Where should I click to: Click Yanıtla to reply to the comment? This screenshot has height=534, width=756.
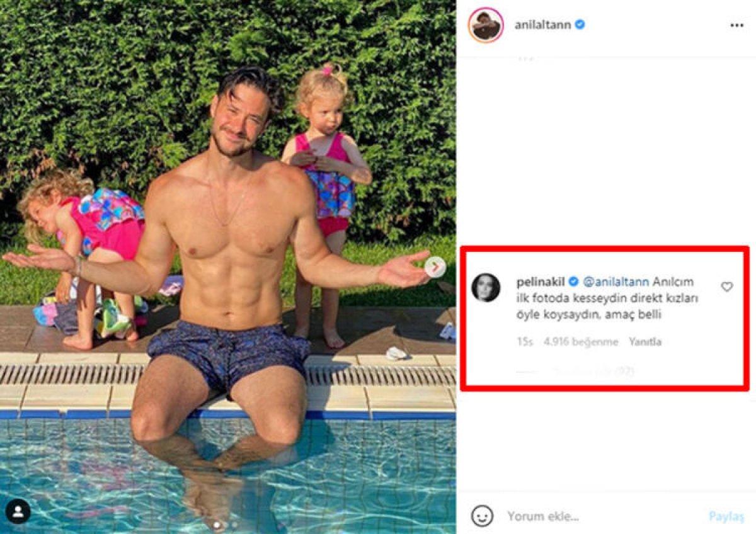pyautogui.click(x=645, y=342)
